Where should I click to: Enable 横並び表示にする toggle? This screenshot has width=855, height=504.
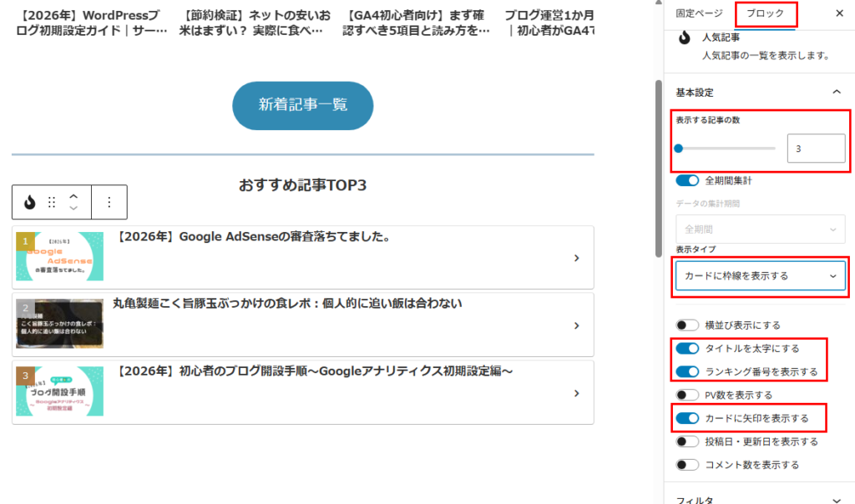(687, 325)
